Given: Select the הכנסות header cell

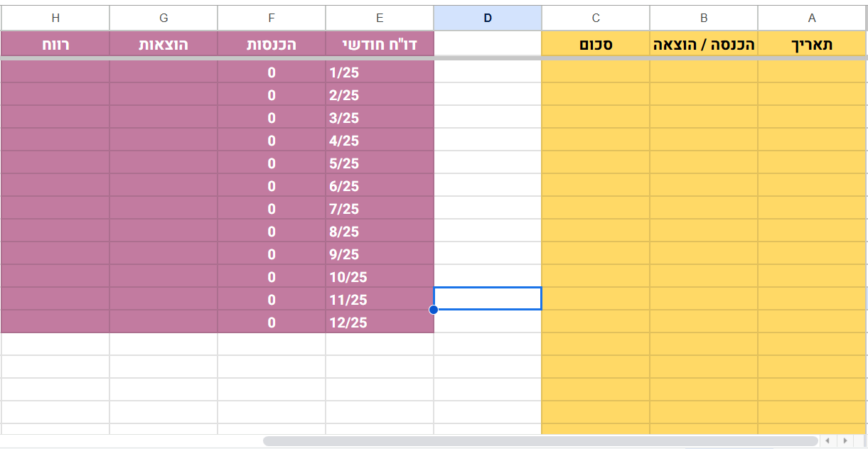Looking at the screenshot, I should tap(272, 45).
